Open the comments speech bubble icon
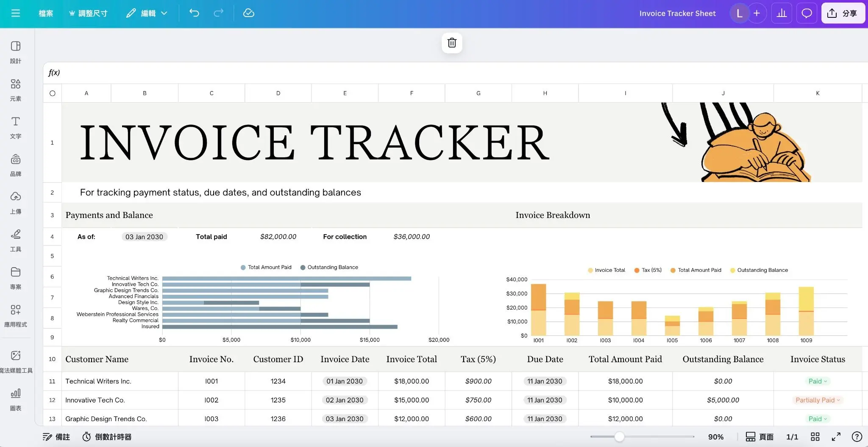Image resolution: width=868 pixels, height=447 pixels. (x=807, y=13)
